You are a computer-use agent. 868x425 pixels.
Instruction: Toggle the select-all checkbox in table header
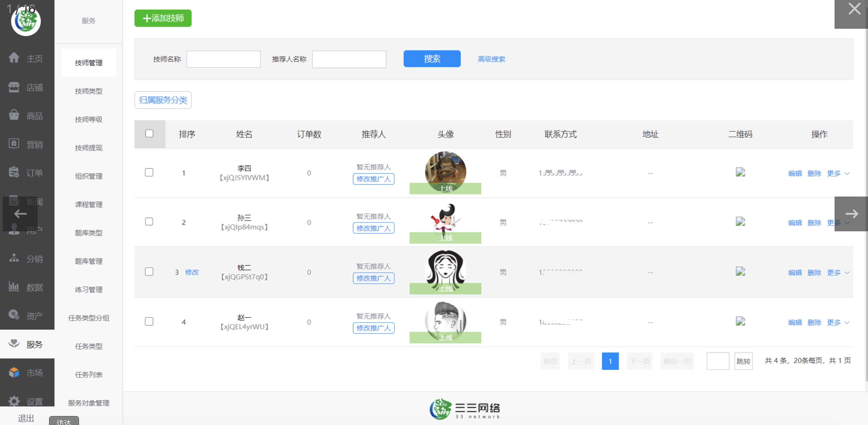point(149,134)
